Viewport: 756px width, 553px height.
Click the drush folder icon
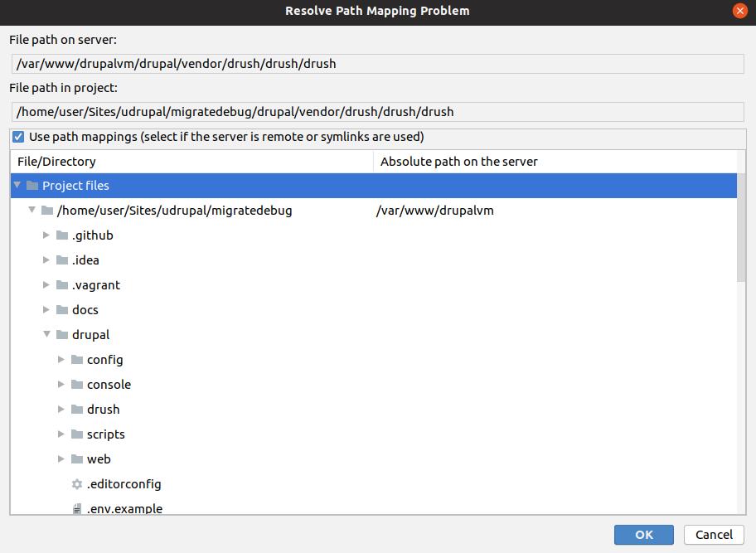coord(77,410)
